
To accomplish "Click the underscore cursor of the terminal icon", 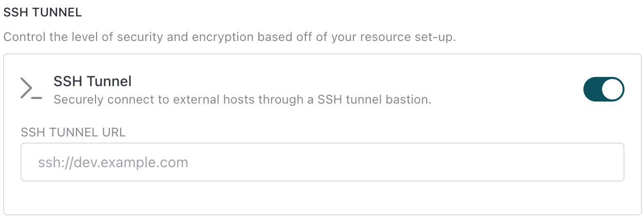I will pos(37,98).
